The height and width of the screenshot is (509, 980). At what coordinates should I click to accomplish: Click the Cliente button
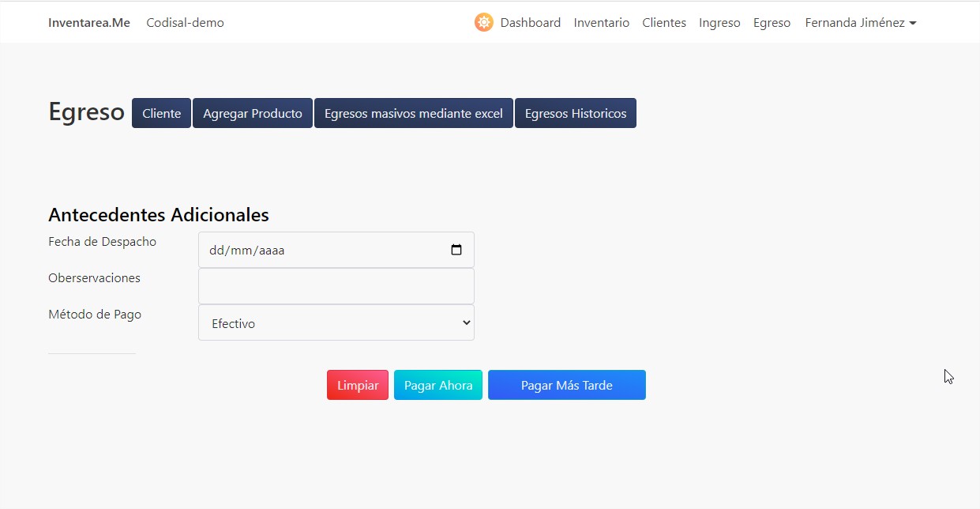pyautogui.click(x=161, y=113)
